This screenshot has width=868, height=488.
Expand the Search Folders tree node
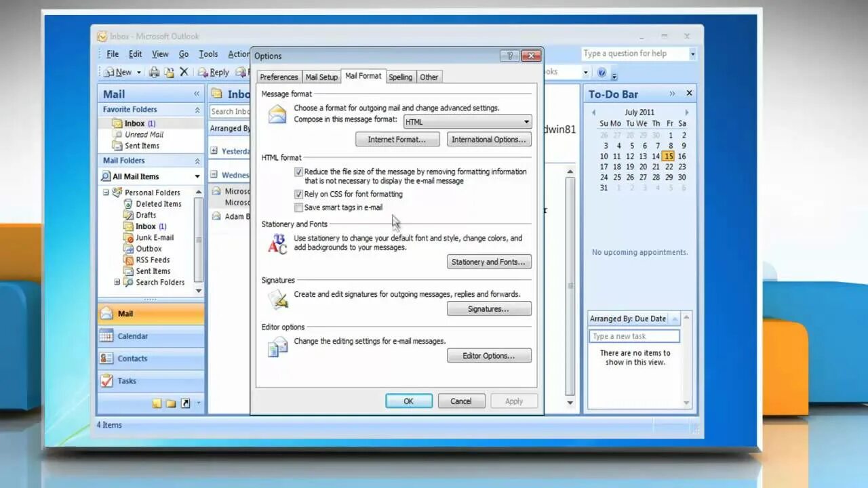click(117, 282)
